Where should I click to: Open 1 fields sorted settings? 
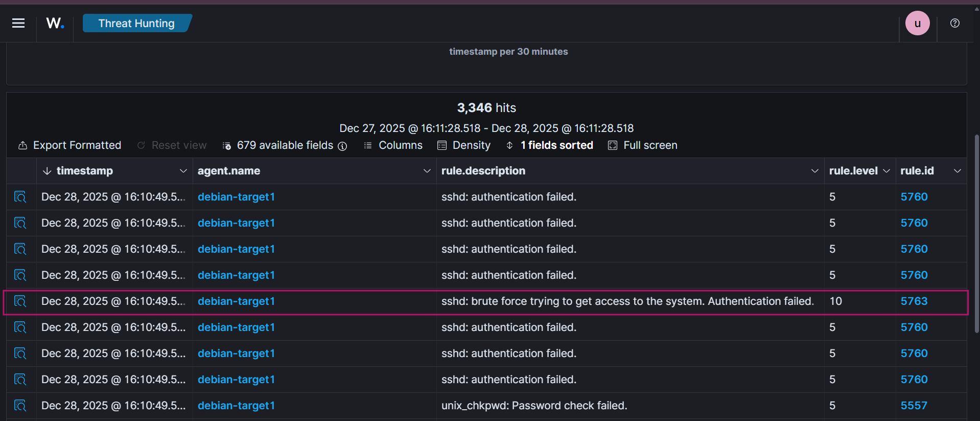(550, 145)
